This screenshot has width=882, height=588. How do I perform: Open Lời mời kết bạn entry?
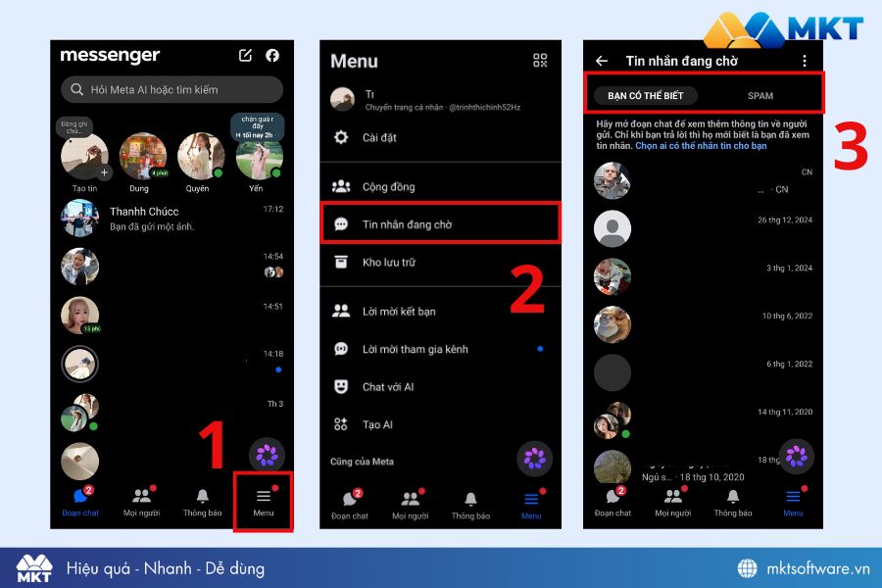tap(440, 312)
